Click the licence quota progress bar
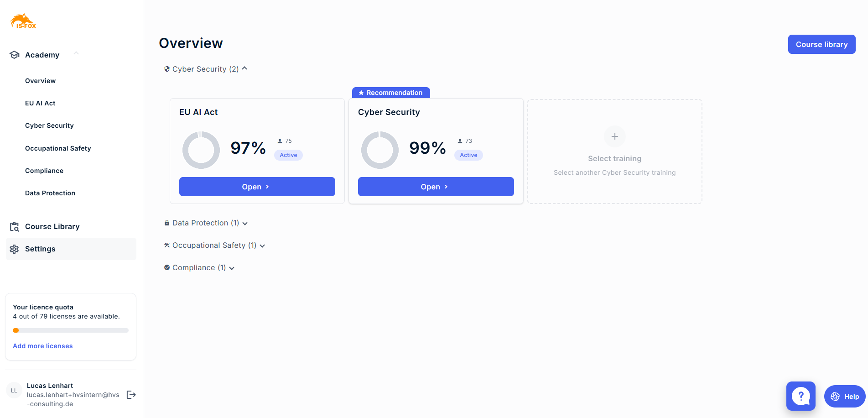Viewport: 868px width, 418px height. (71, 330)
